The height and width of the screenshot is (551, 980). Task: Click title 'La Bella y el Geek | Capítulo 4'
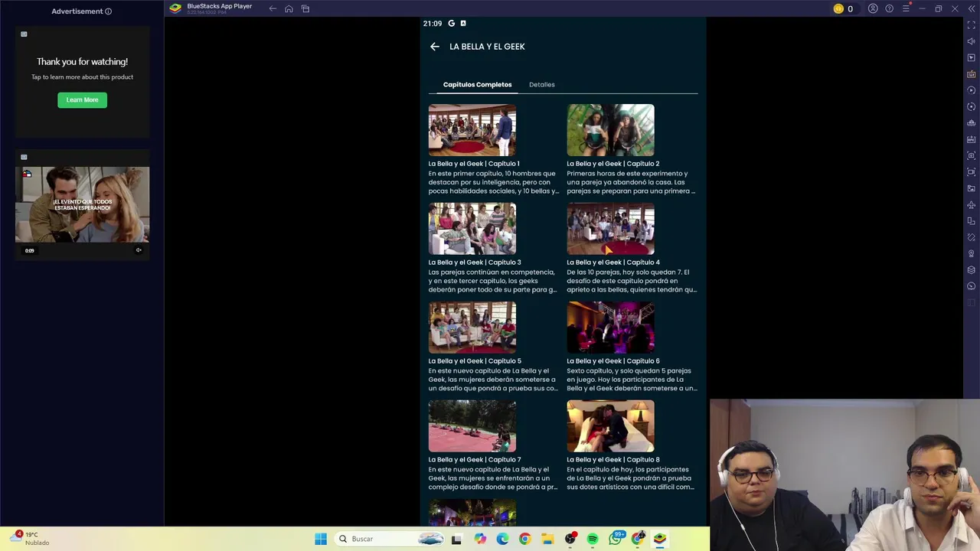tap(613, 262)
